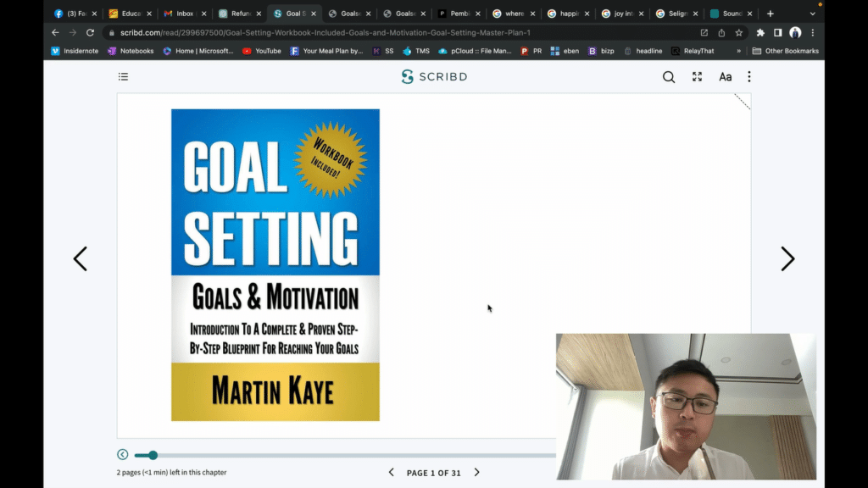
Task: Click the scribd.com address bar
Action: point(325,33)
